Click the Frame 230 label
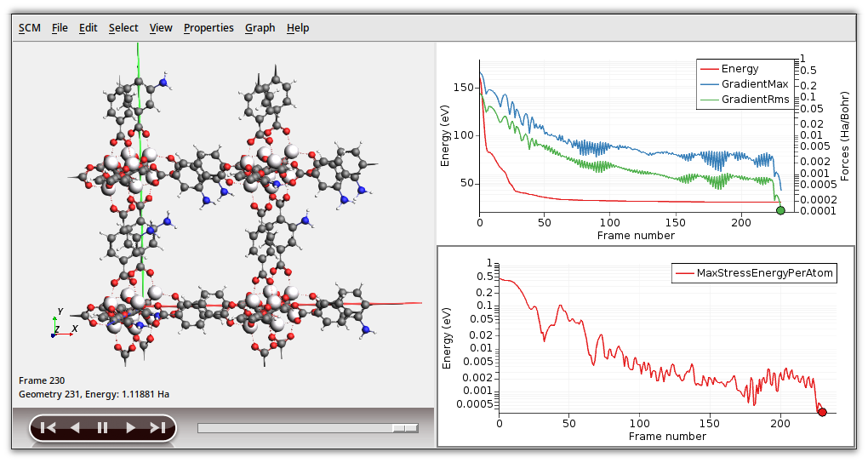Viewport: 868px width, 463px height. (x=42, y=380)
